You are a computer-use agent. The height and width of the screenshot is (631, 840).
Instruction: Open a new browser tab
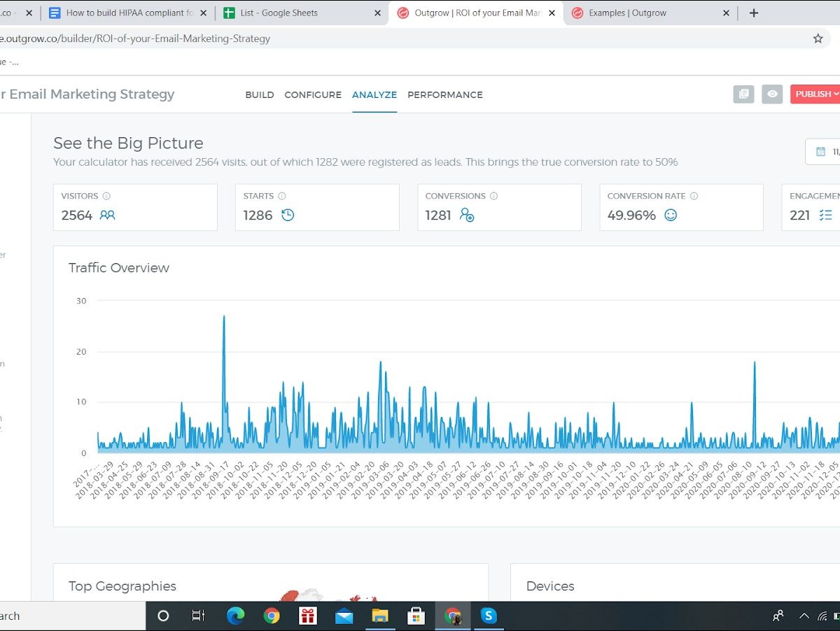coord(754,13)
